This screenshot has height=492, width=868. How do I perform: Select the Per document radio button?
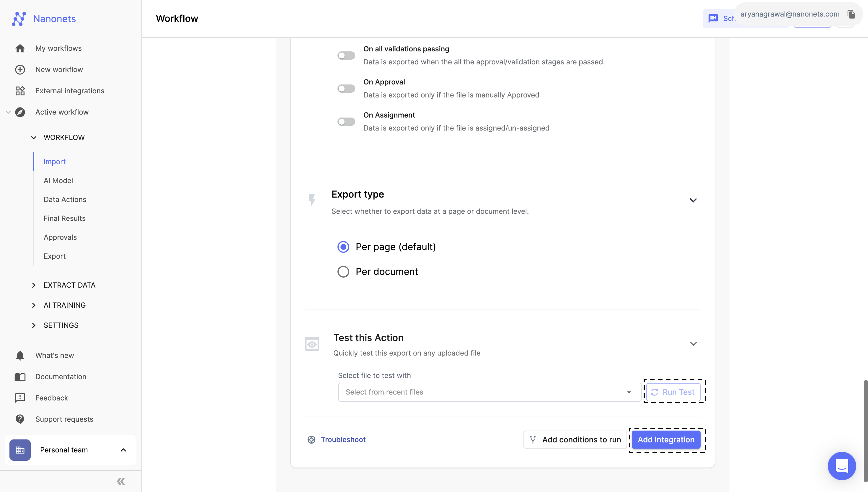click(343, 272)
